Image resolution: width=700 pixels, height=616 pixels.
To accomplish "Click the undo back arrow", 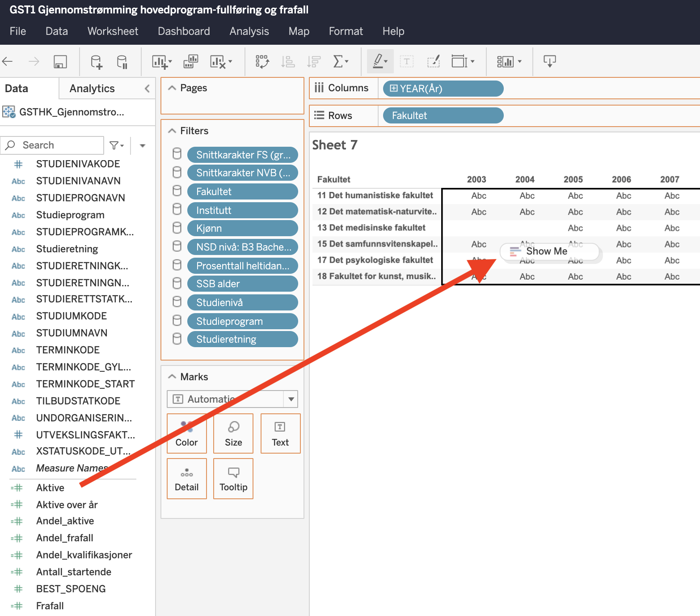I will [8, 61].
